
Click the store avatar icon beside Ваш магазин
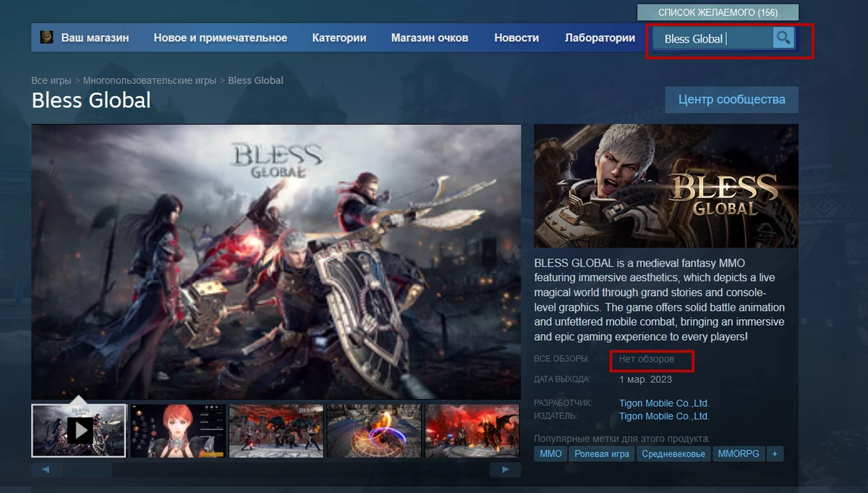46,38
